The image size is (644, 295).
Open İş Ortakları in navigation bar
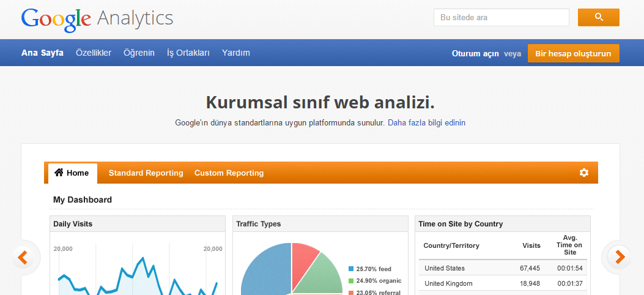(x=188, y=53)
